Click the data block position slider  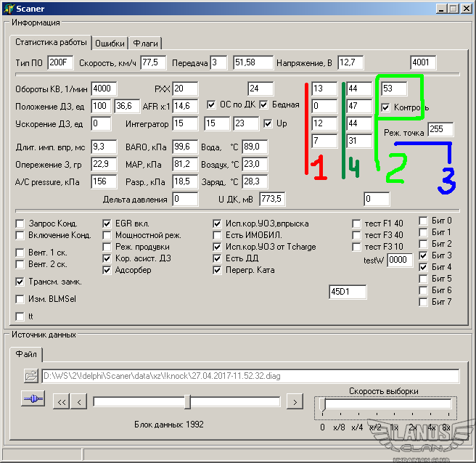pyautogui.click(x=187, y=401)
